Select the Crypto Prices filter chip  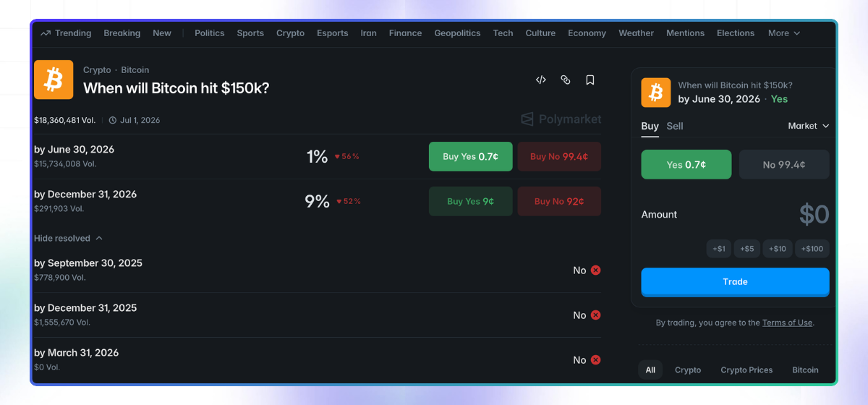point(746,370)
